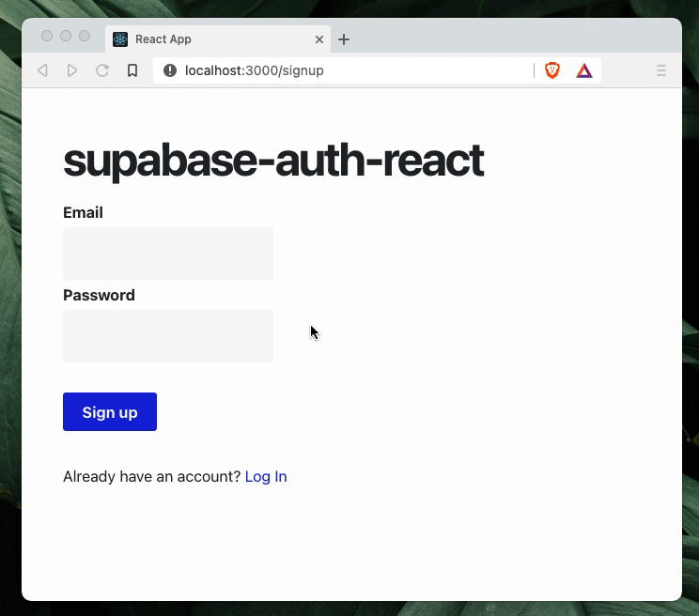Bookmark this page with the bookmark icon
This screenshot has width=699, height=616.
pyautogui.click(x=132, y=70)
